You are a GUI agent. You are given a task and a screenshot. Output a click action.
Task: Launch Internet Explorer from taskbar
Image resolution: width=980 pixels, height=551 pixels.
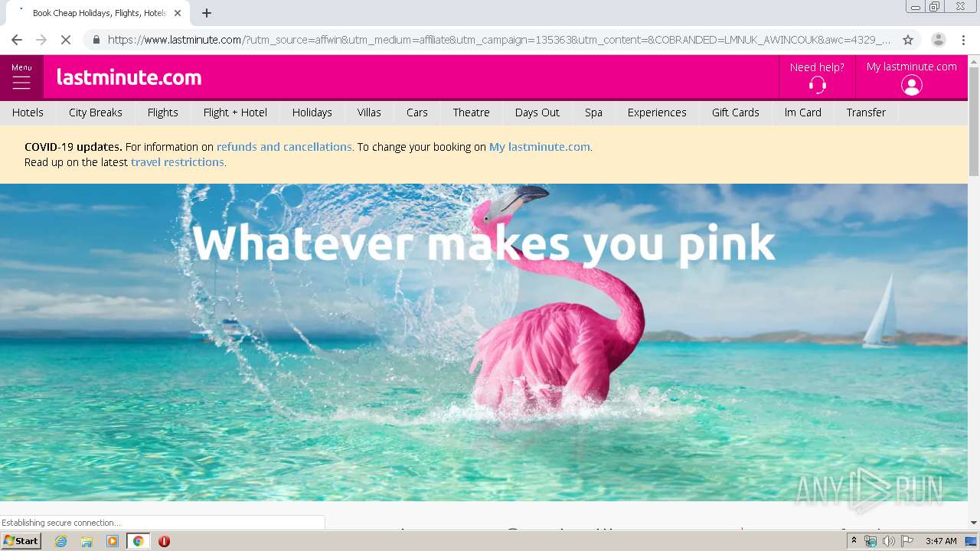(x=61, y=541)
